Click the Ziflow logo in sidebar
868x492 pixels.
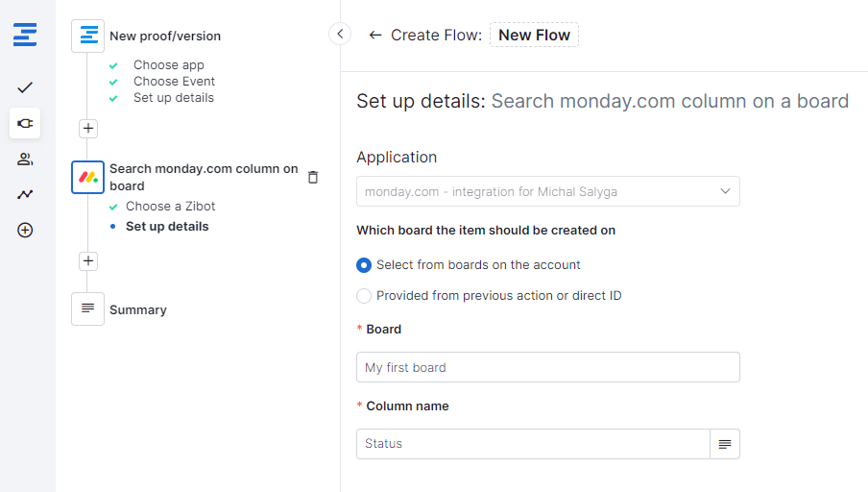25,36
